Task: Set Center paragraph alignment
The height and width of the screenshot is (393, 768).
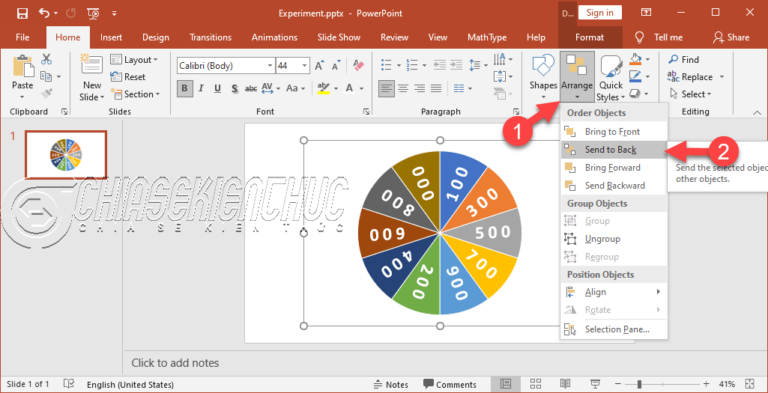Action: tap(403, 89)
